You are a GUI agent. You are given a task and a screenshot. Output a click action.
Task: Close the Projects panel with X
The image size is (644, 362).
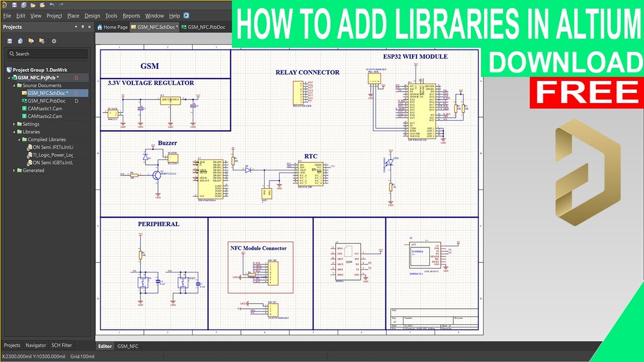pyautogui.click(x=89, y=27)
